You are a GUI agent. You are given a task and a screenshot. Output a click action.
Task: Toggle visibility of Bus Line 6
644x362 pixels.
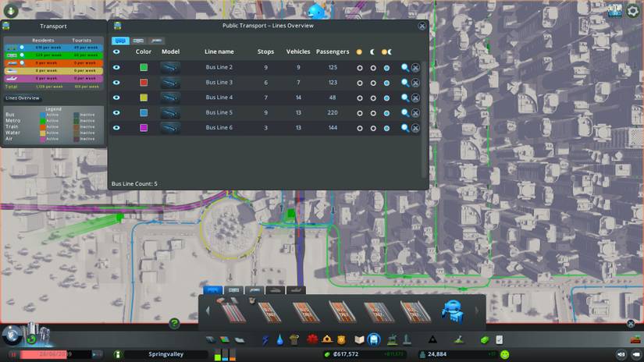coord(116,128)
